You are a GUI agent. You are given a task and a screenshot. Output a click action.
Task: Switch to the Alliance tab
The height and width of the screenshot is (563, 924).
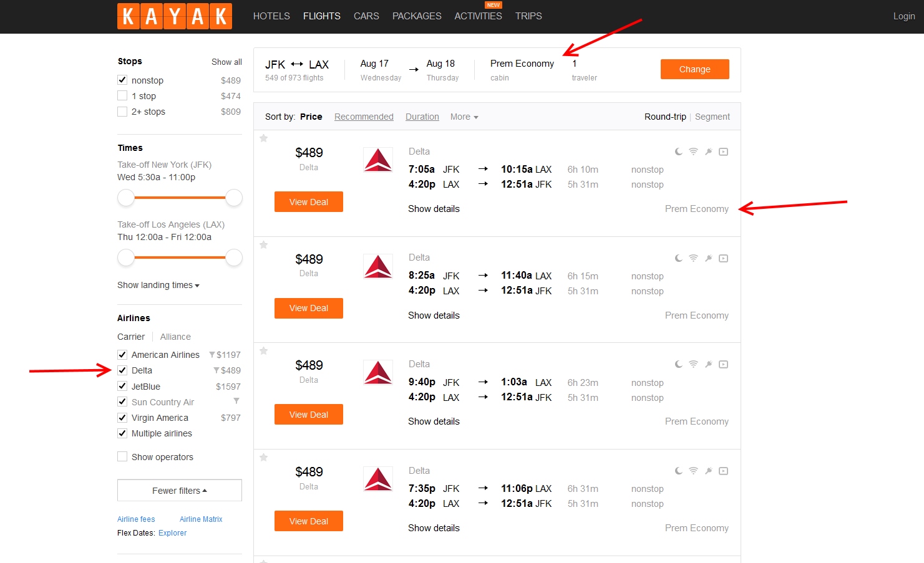tap(175, 337)
